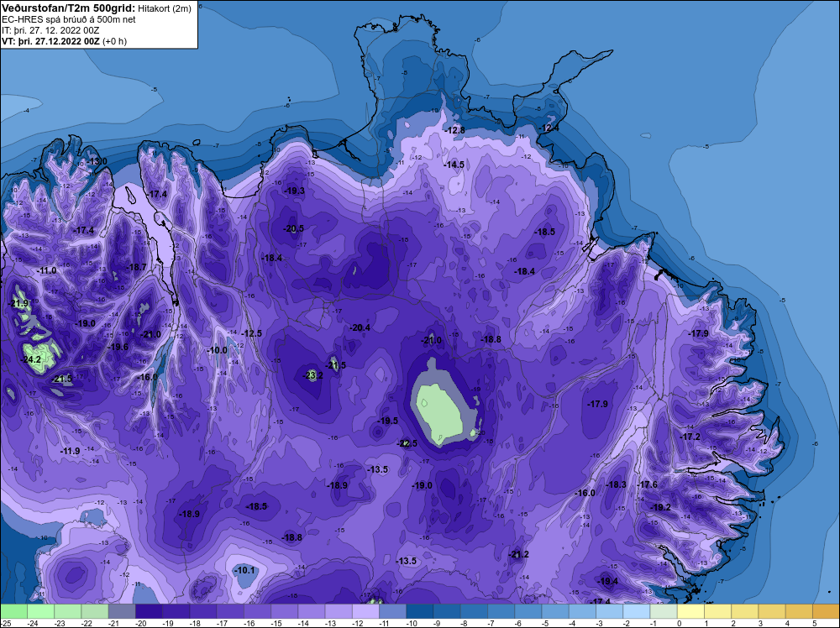Select the -19.2 temperature value
840x628 pixels.
(x=660, y=507)
